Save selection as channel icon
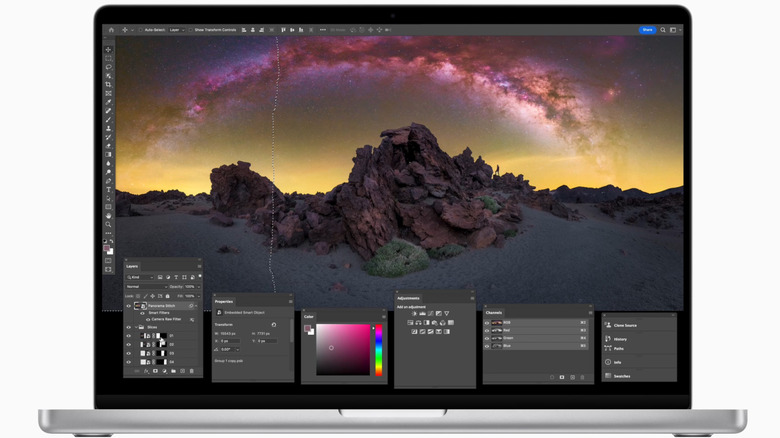780x438 pixels. point(562,377)
